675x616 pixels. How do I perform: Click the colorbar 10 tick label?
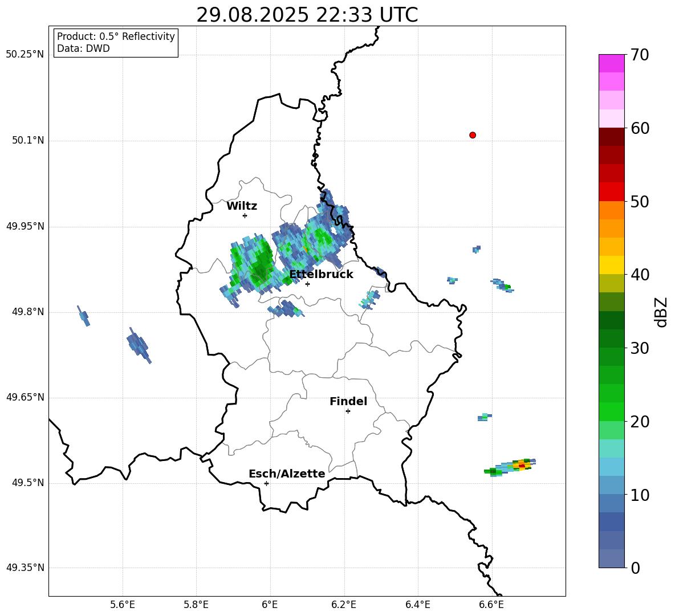[x=640, y=495]
